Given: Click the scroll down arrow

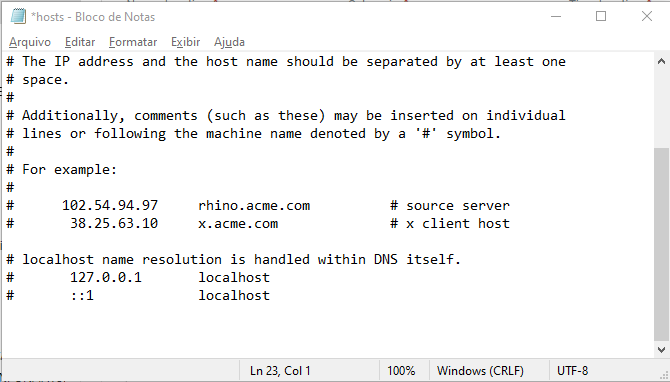Looking at the screenshot, I should tap(661, 350).
